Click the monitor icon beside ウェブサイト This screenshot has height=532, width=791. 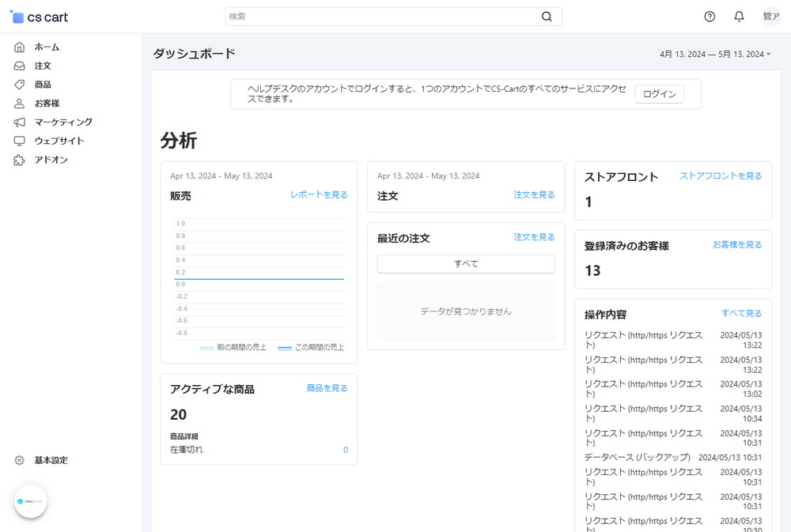[19, 141]
